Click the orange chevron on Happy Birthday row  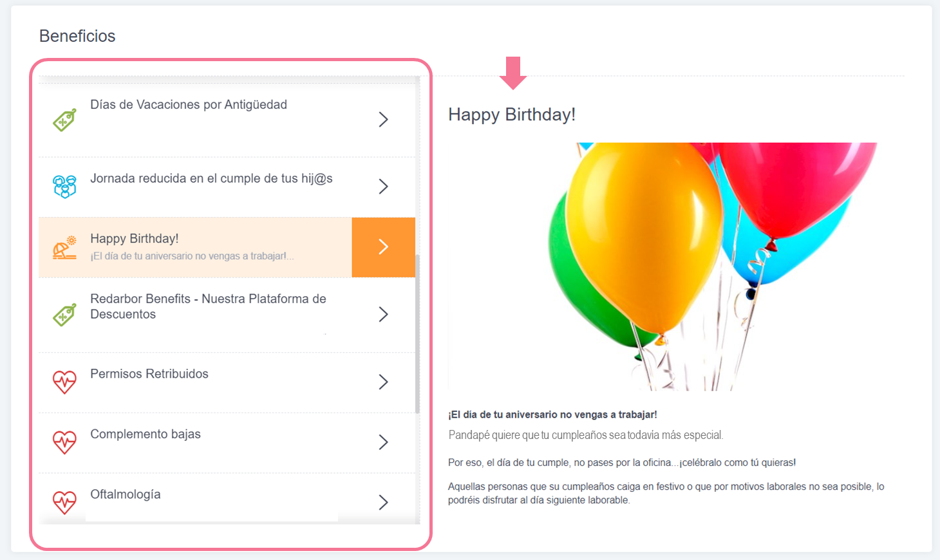pos(383,247)
